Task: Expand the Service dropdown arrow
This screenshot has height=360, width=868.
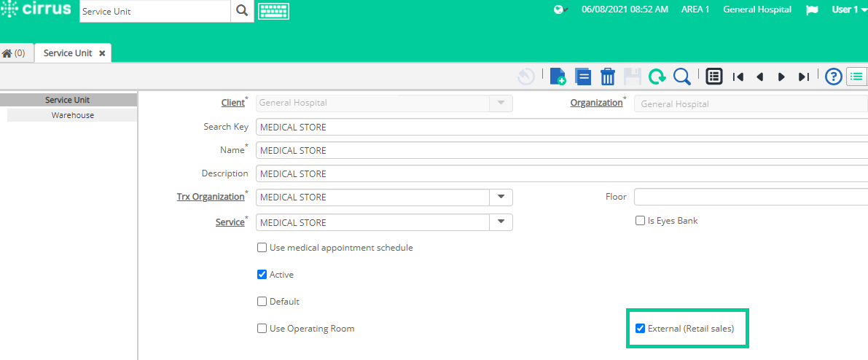Action: point(501,222)
